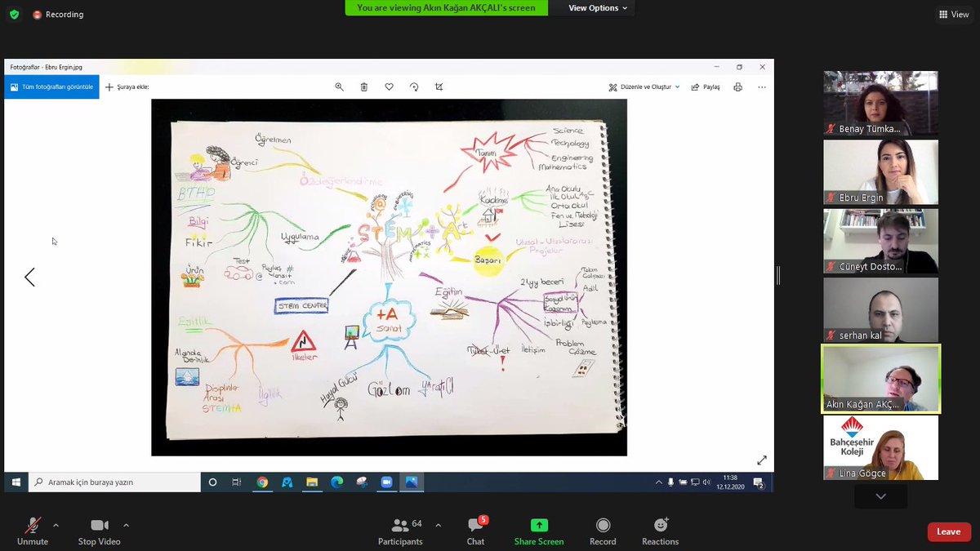Click Paylaş to share the photo
Screen dimensions: 980x551
[706, 87]
